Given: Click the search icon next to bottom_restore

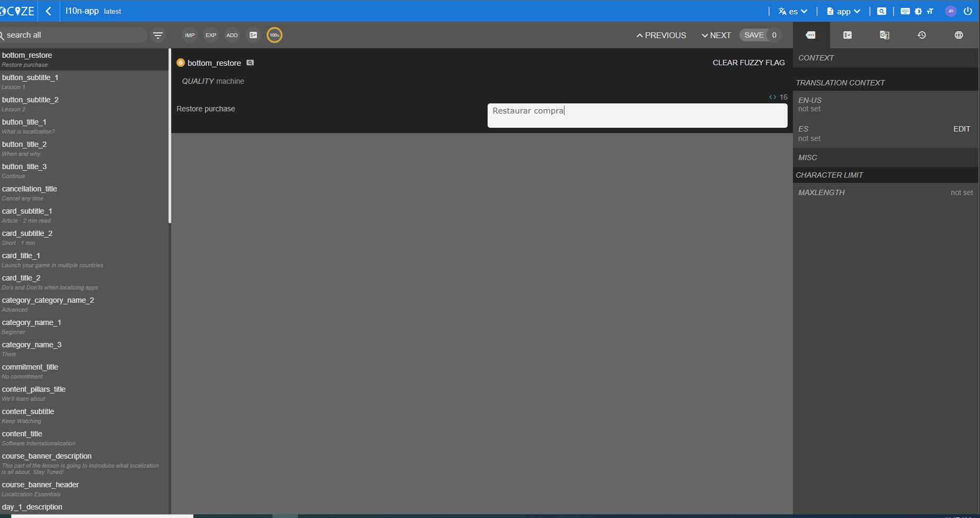Looking at the screenshot, I should (x=250, y=63).
